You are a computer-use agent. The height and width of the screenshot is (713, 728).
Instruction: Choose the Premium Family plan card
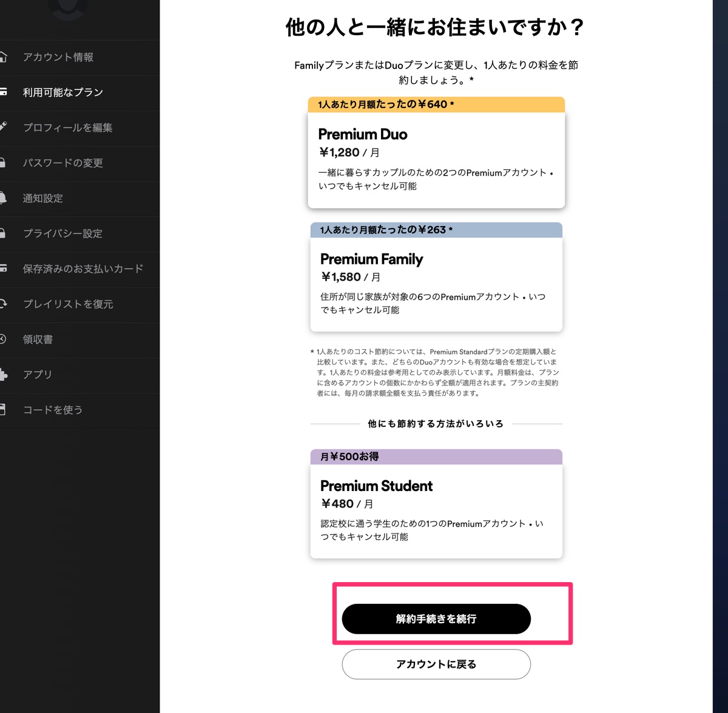[x=436, y=284]
